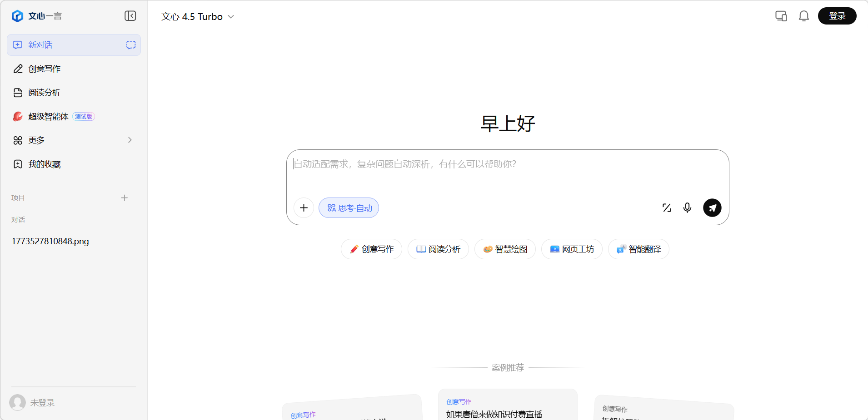The height and width of the screenshot is (420, 868).
Task: Collapse the left sidebar panel
Action: pos(130,16)
